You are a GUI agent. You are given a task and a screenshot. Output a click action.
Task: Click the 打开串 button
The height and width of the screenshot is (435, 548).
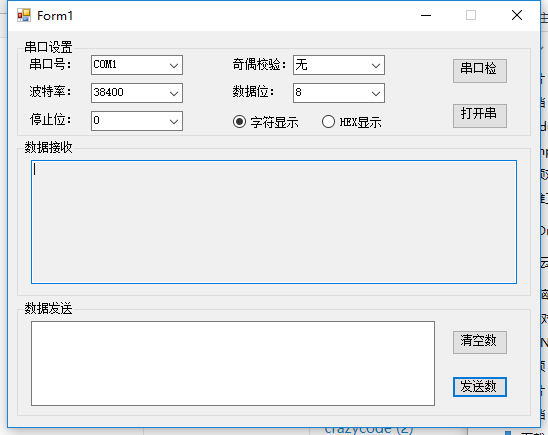[480, 116]
